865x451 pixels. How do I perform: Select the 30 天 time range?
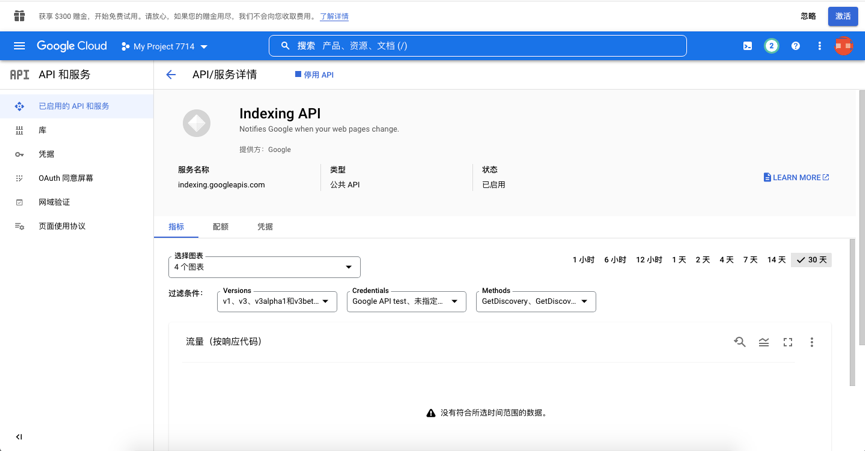[x=811, y=260]
